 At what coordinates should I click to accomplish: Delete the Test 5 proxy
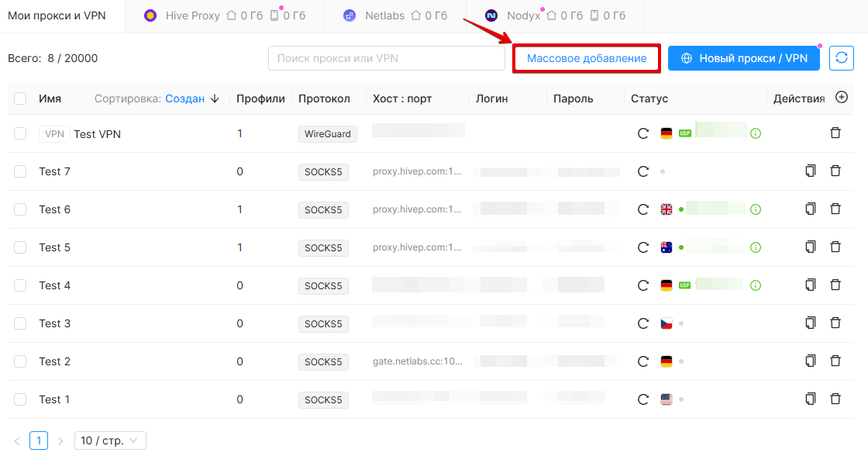pos(835,247)
